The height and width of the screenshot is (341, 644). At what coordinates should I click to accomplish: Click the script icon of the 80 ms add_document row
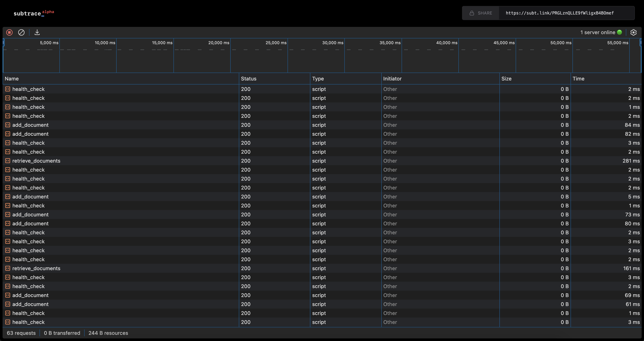8,224
